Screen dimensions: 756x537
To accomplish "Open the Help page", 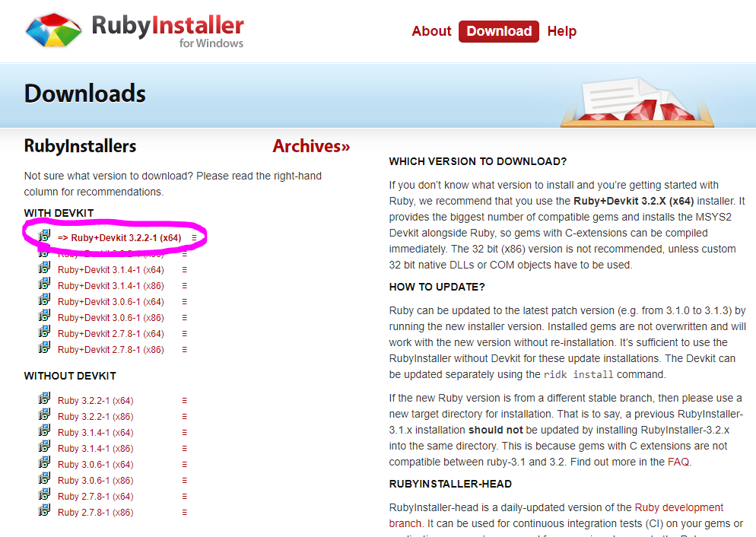I will 562,31.
